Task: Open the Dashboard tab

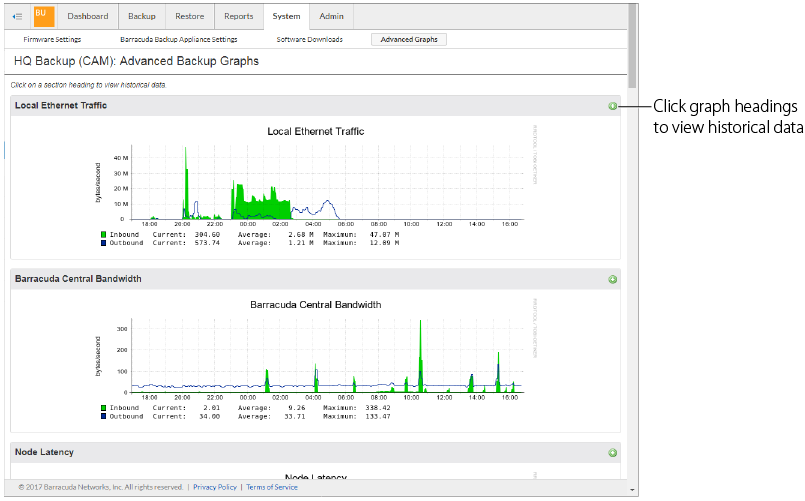Action: 88,16
